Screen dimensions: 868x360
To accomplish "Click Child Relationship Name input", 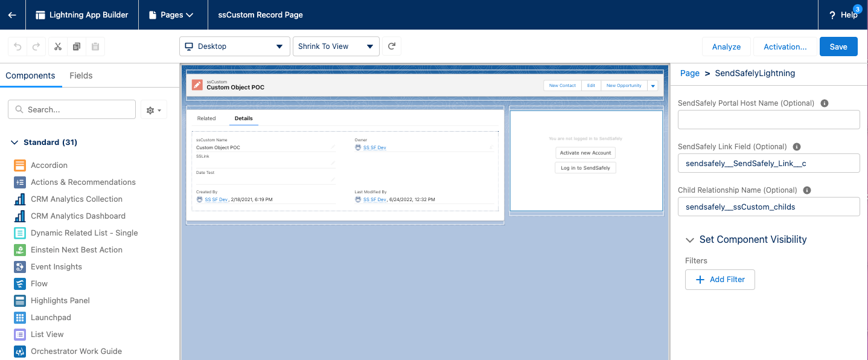I will click(x=769, y=207).
